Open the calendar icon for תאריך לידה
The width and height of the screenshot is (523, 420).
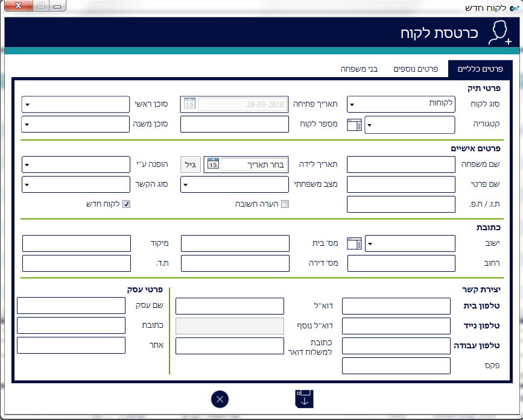pyautogui.click(x=212, y=165)
